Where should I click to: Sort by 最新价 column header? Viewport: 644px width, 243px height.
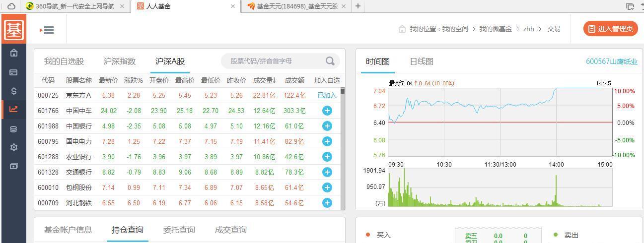pyautogui.click(x=108, y=80)
